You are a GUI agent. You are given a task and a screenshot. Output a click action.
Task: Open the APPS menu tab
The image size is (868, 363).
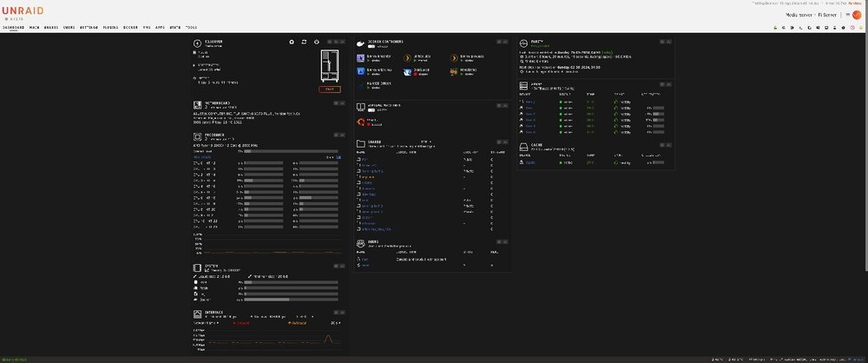160,27
